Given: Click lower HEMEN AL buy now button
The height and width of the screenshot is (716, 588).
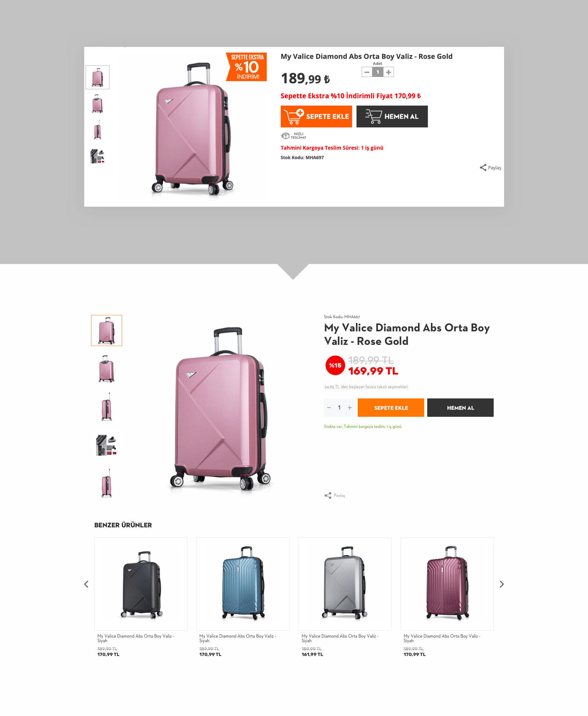Looking at the screenshot, I should [x=460, y=408].
